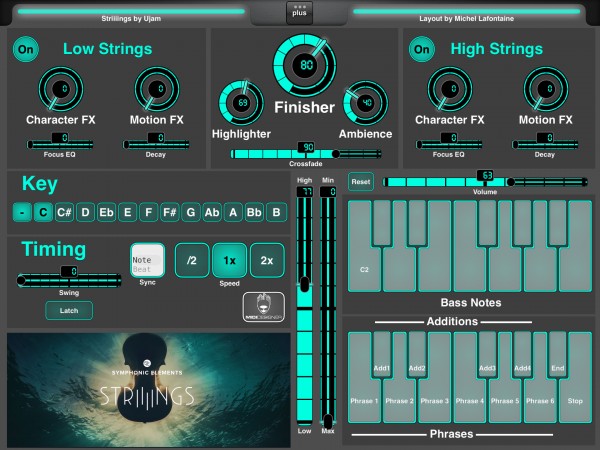
Task: Click the Crossfade slider handle
Action: tap(336, 154)
